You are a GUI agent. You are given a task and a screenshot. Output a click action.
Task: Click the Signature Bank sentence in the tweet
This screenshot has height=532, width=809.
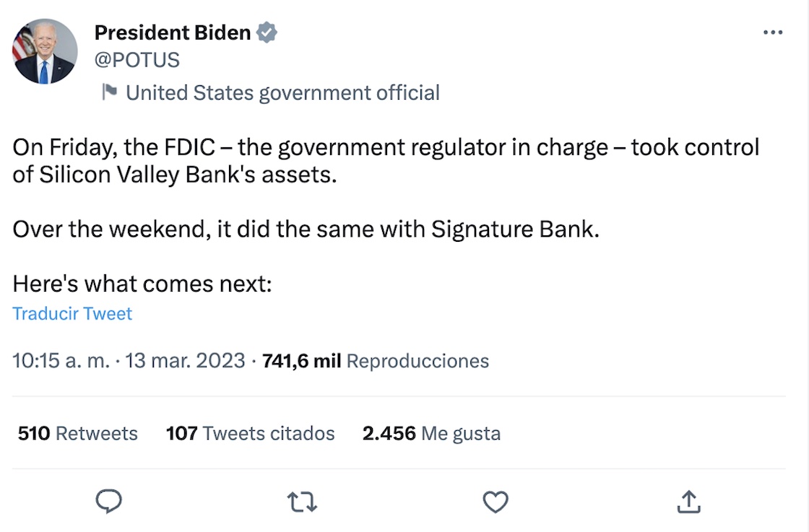click(x=306, y=230)
